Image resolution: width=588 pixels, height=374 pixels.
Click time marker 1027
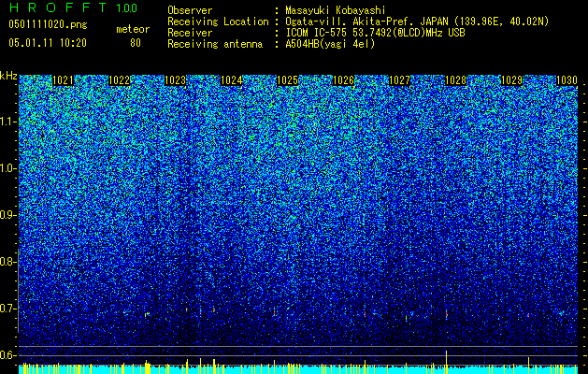pos(400,80)
